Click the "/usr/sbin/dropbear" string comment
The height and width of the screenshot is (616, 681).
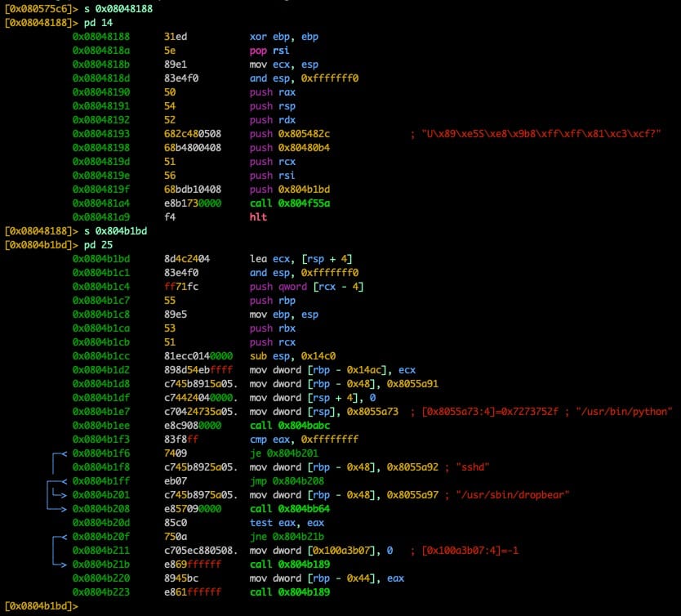point(514,495)
